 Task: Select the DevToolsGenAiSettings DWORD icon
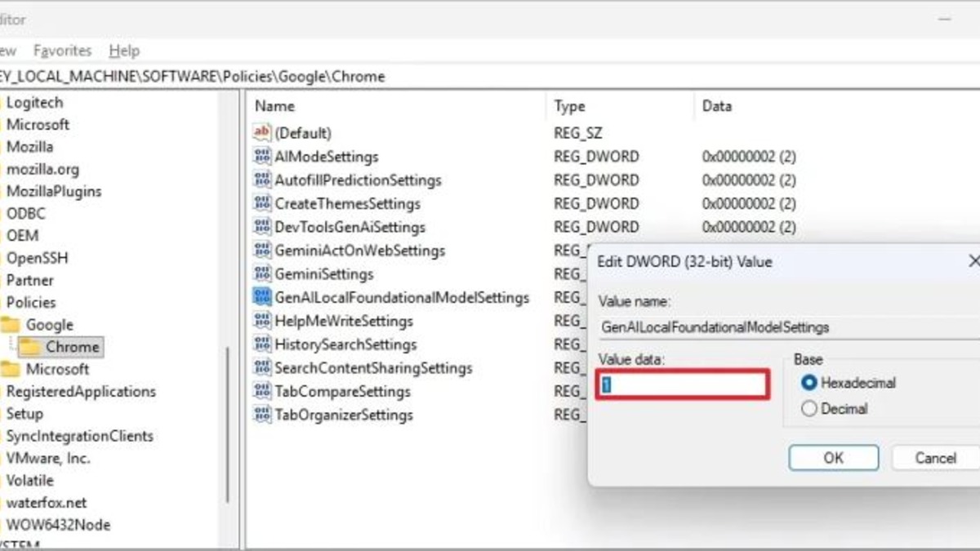pyautogui.click(x=261, y=227)
